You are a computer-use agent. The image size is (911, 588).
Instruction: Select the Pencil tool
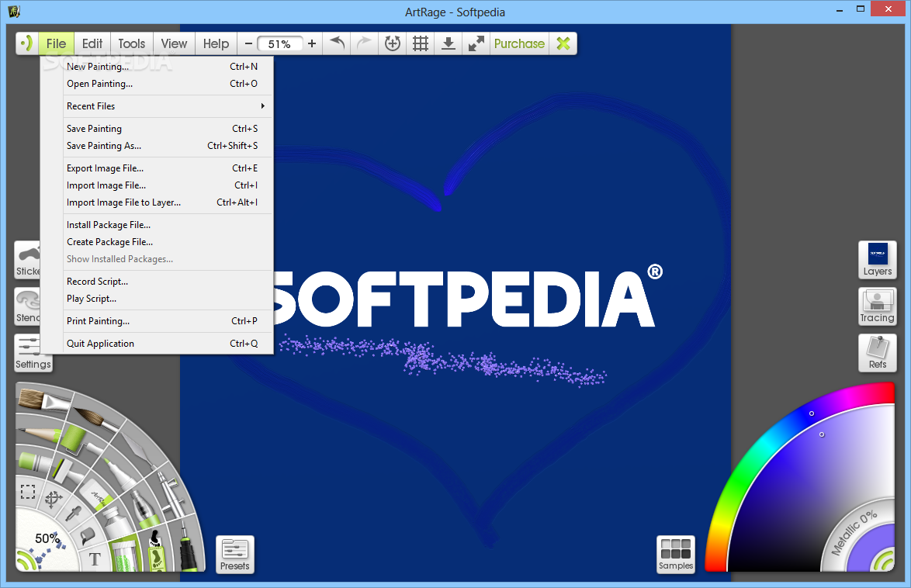pyautogui.click(x=40, y=434)
